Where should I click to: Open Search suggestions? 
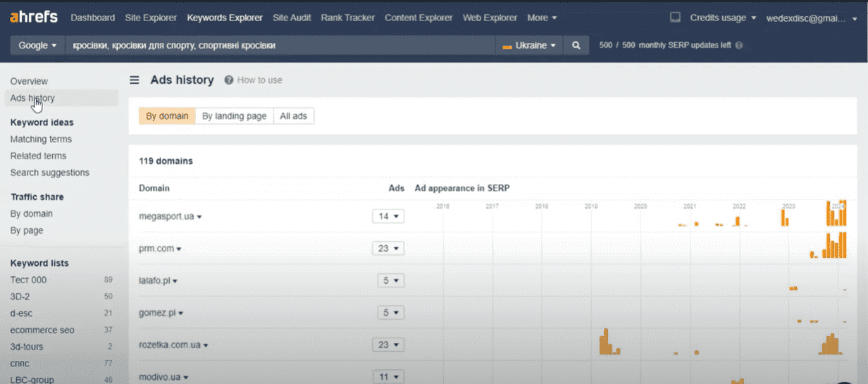click(x=49, y=173)
